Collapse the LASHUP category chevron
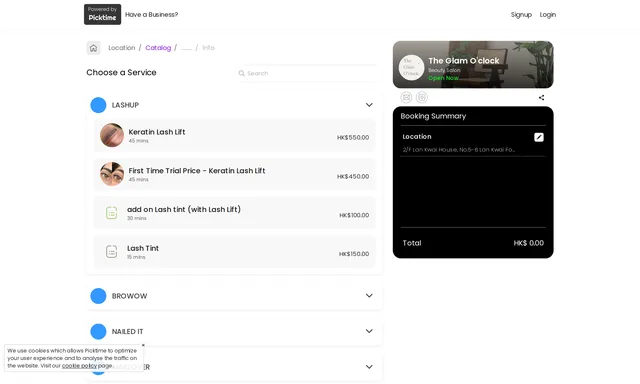 tap(369, 105)
